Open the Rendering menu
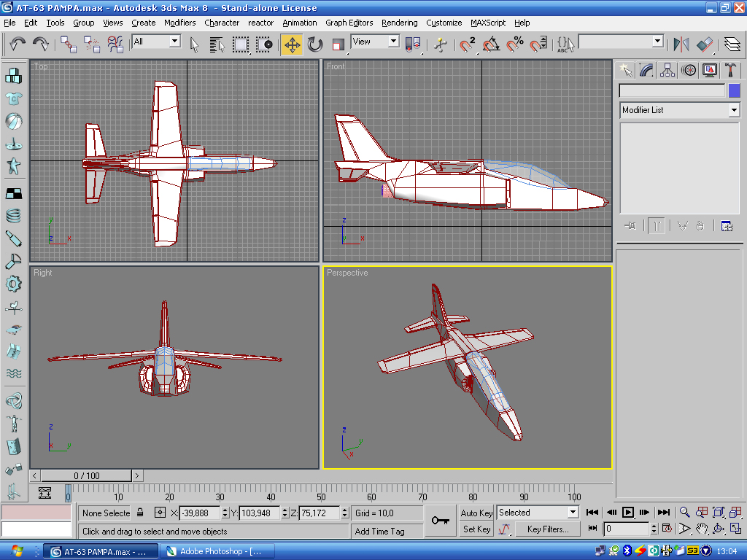This screenshot has width=747, height=560. pos(399,23)
